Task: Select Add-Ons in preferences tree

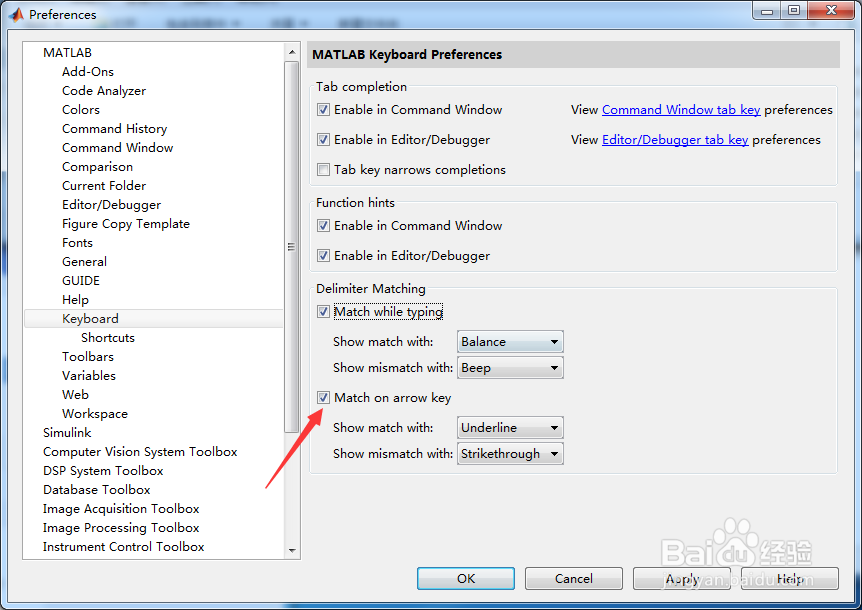Action: [x=88, y=72]
